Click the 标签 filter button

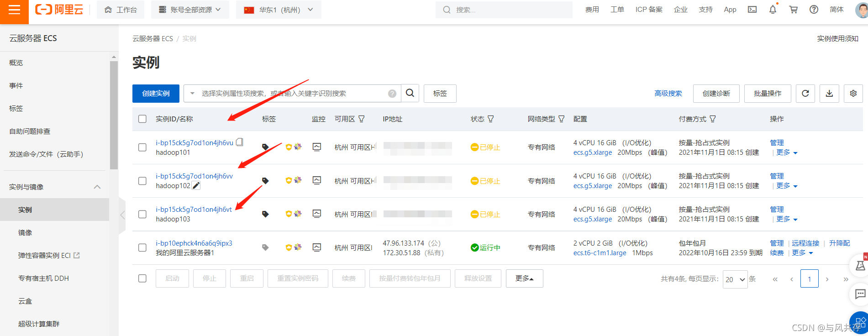440,94
